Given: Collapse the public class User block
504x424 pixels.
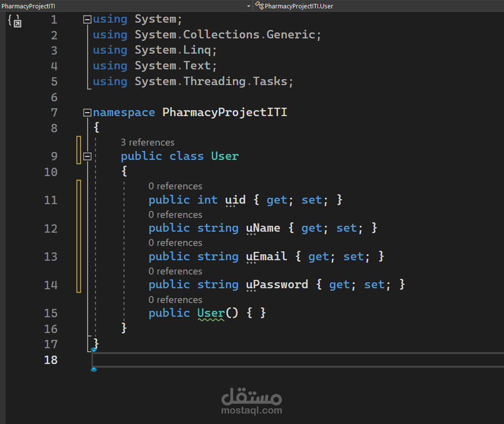Looking at the screenshot, I should (x=87, y=156).
